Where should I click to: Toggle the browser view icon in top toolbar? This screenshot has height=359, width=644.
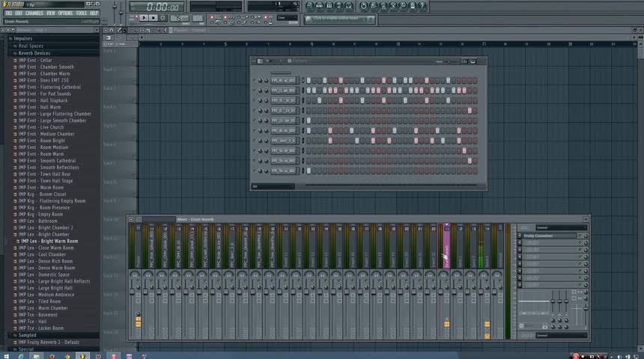pos(338,6)
